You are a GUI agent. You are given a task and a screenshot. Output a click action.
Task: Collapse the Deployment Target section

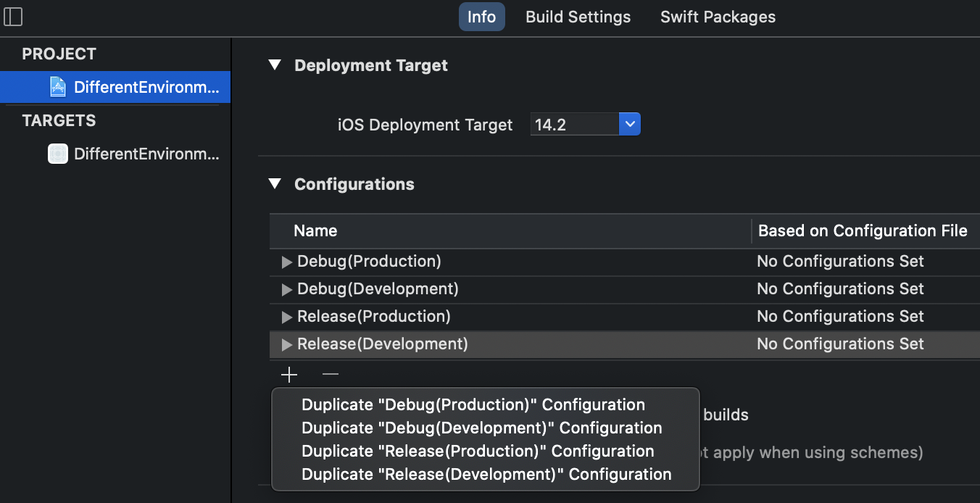275,65
